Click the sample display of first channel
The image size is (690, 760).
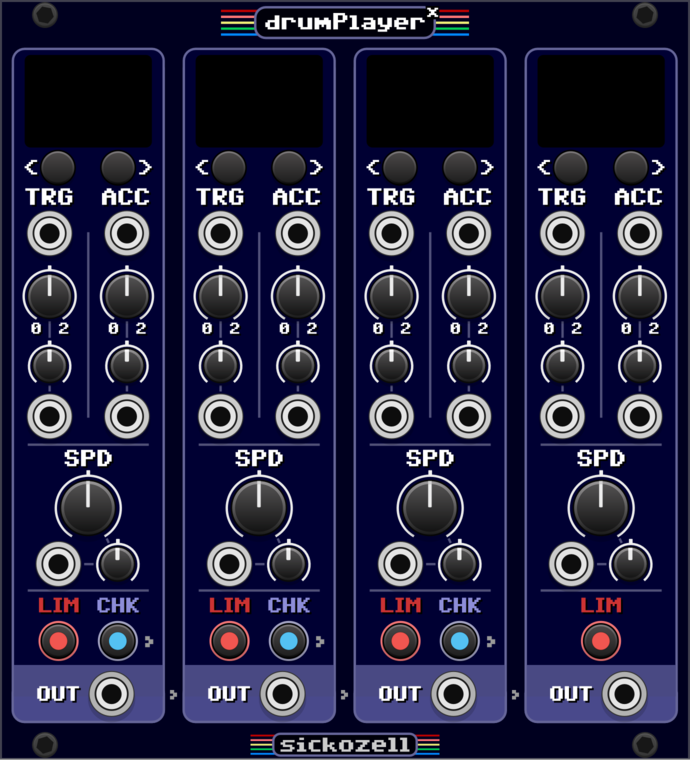coord(88,101)
